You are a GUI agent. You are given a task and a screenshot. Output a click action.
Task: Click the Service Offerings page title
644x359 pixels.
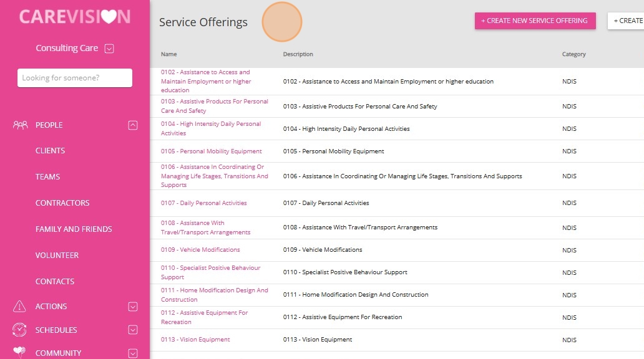(203, 22)
